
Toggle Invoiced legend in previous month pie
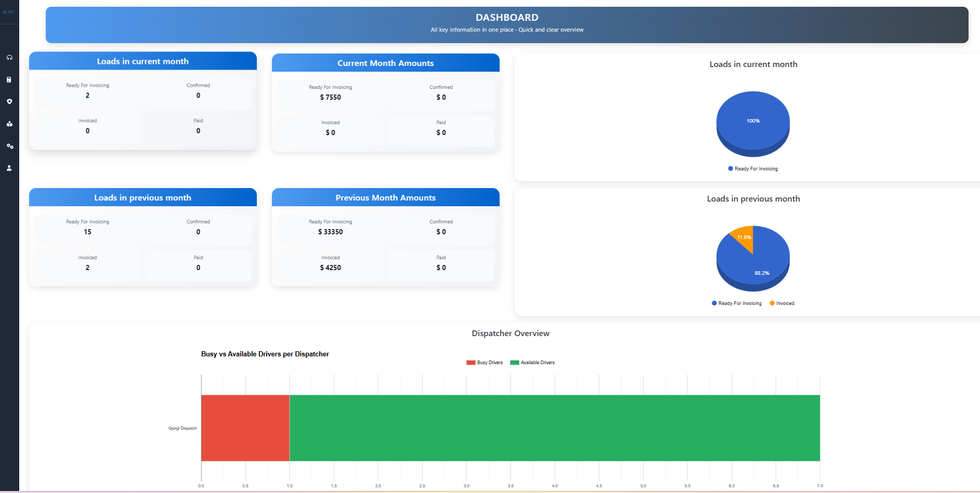[782, 303]
